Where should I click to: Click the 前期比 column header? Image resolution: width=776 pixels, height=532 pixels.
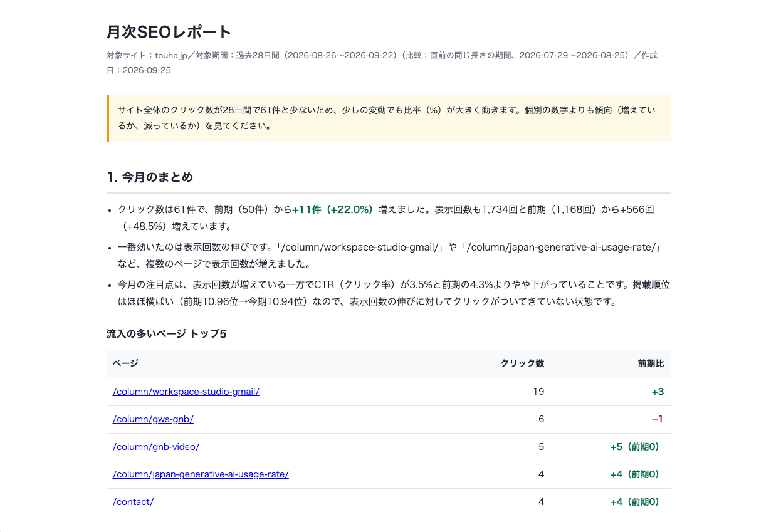click(x=651, y=363)
